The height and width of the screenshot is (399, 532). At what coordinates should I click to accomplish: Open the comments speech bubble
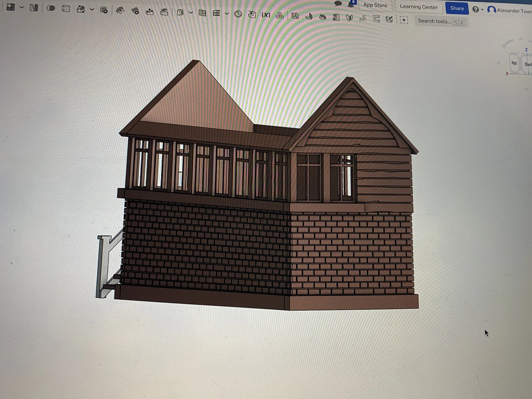(x=338, y=3)
